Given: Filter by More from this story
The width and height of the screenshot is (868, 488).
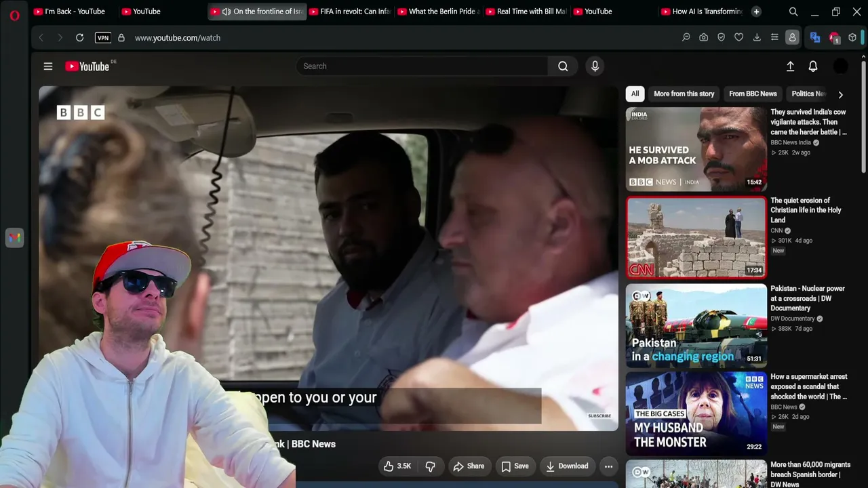Looking at the screenshot, I should pos(684,94).
